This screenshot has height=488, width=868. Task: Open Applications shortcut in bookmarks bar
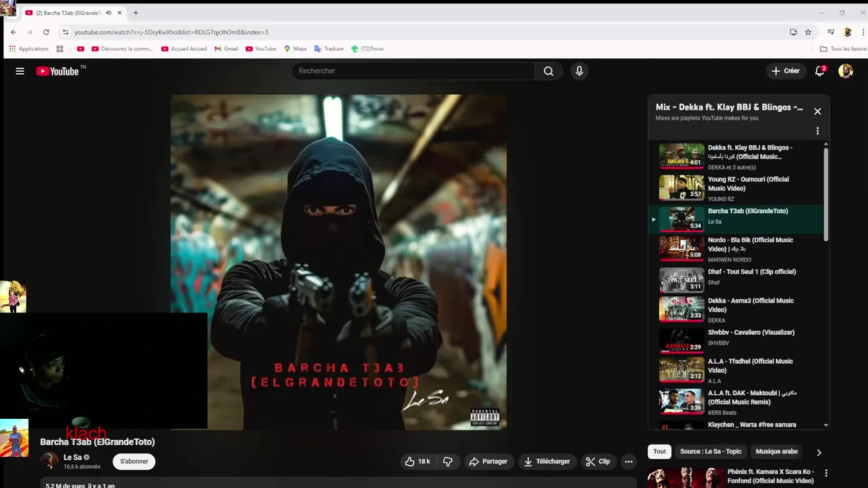click(x=28, y=49)
